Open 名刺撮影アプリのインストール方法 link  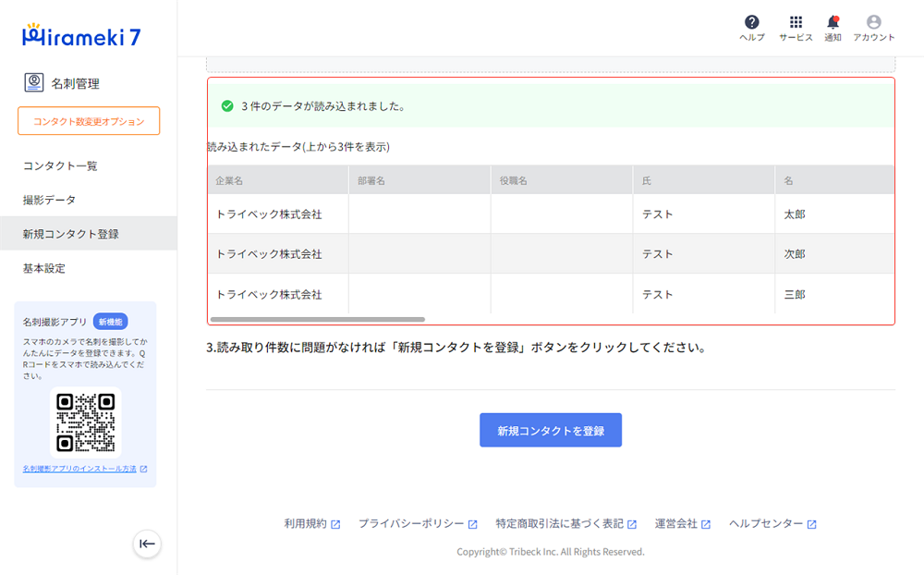tap(79, 469)
